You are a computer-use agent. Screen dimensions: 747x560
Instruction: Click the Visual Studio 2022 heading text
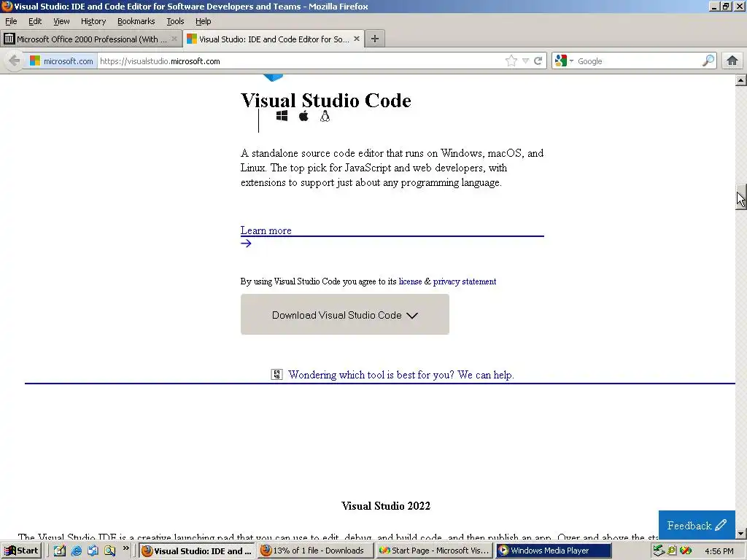click(386, 506)
